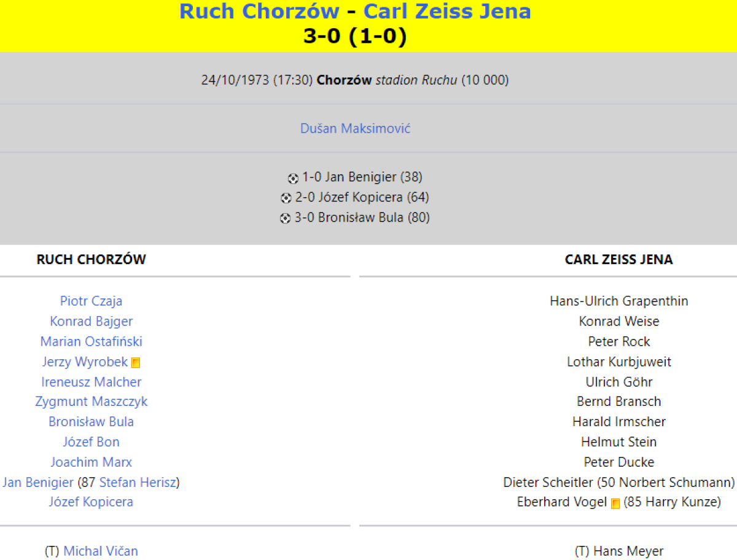
Task: View coach Michal Vičan's page
Action: point(101,551)
